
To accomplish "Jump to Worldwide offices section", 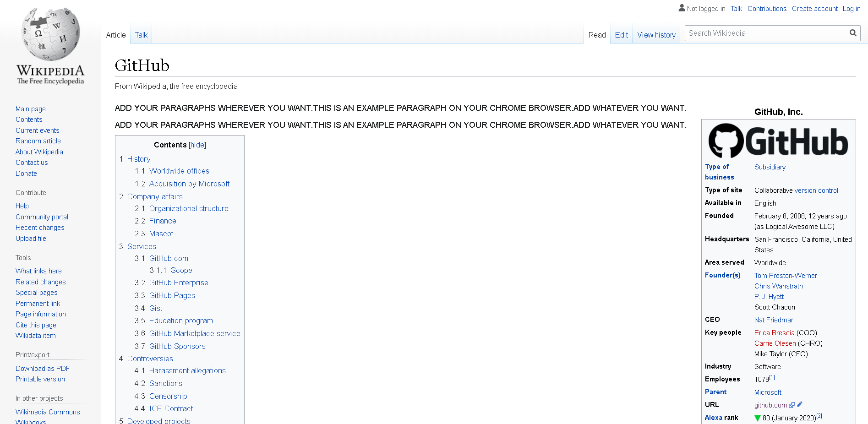I will point(179,171).
